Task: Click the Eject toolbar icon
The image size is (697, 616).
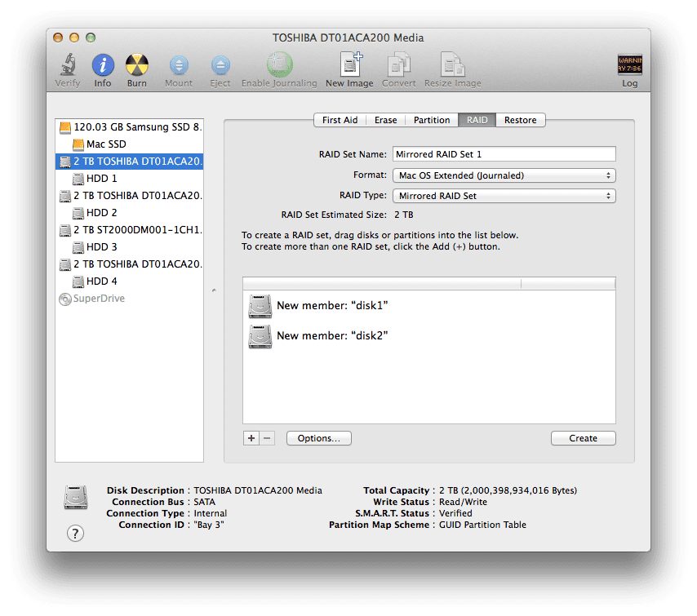Action: coord(220,65)
